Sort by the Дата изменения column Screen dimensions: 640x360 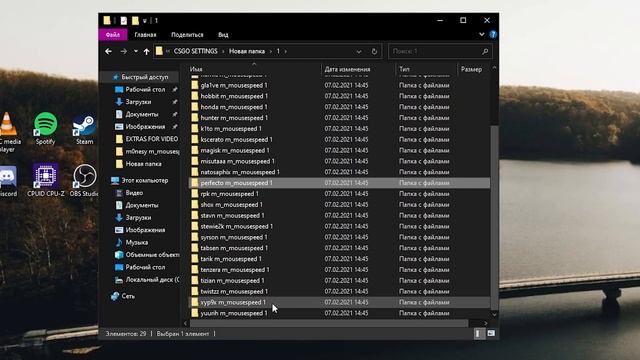(347, 69)
